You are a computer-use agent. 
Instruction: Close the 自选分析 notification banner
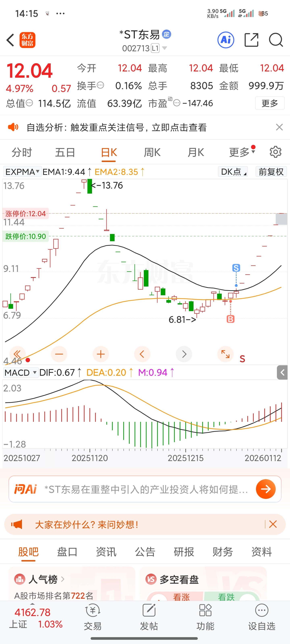(279, 127)
